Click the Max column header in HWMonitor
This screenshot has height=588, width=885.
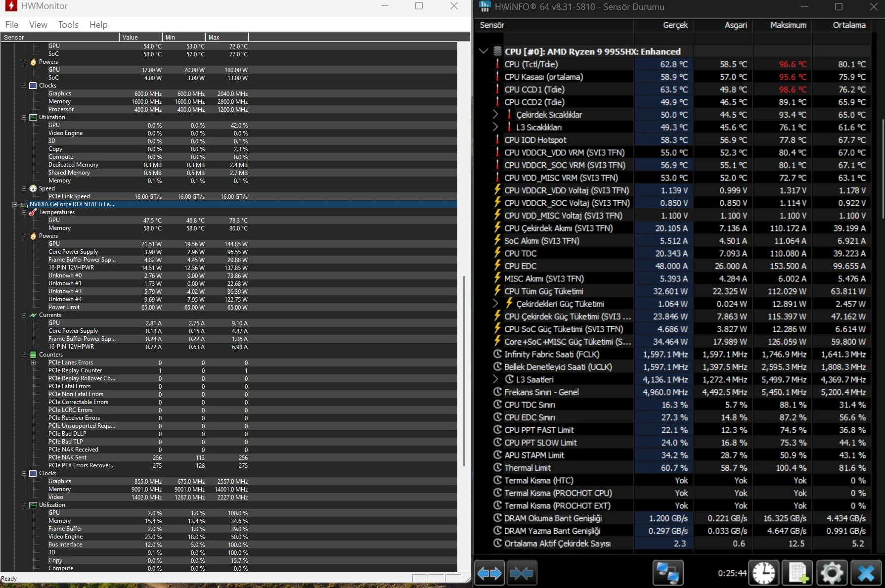click(x=227, y=37)
